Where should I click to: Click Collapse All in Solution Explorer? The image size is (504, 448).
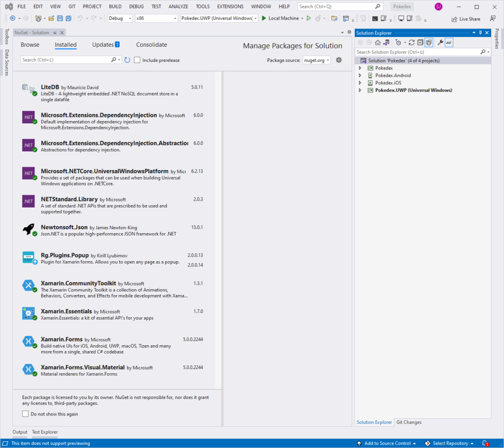tap(420, 43)
